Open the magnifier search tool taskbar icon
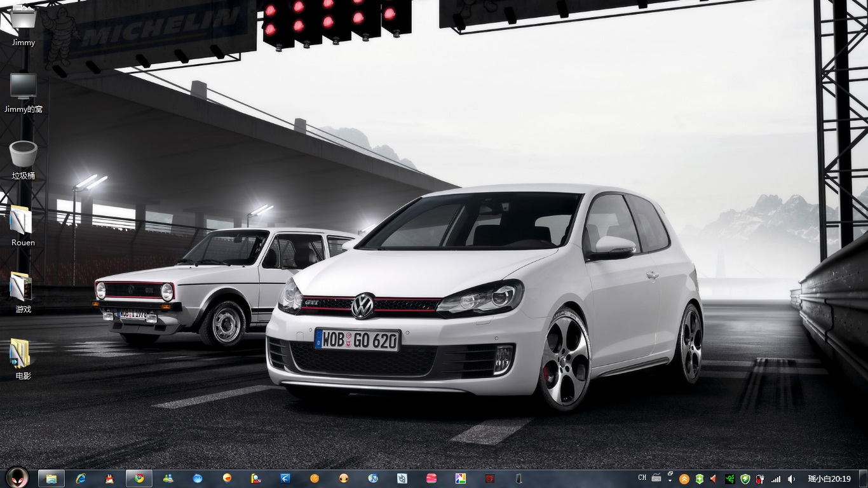Image resolution: width=868 pixels, height=488 pixels. (256, 478)
